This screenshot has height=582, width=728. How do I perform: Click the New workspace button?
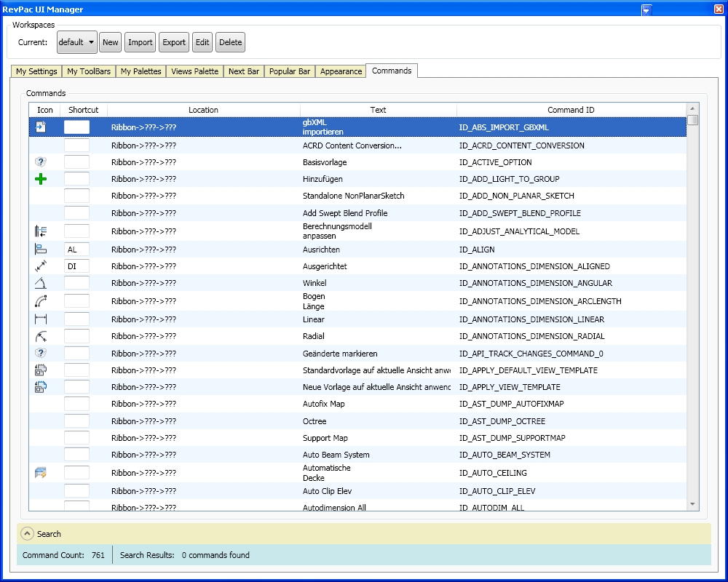[x=111, y=42]
